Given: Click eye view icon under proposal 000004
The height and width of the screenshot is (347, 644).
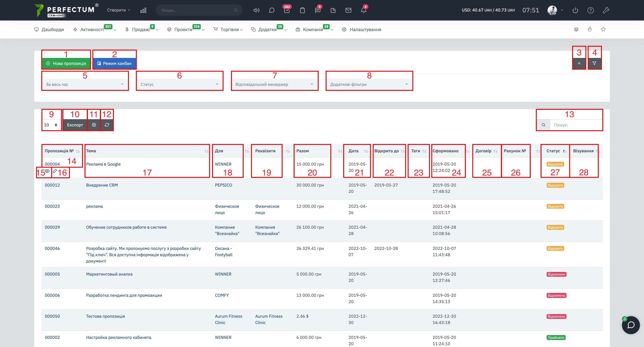Looking at the screenshot, I should [x=47, y=171].
